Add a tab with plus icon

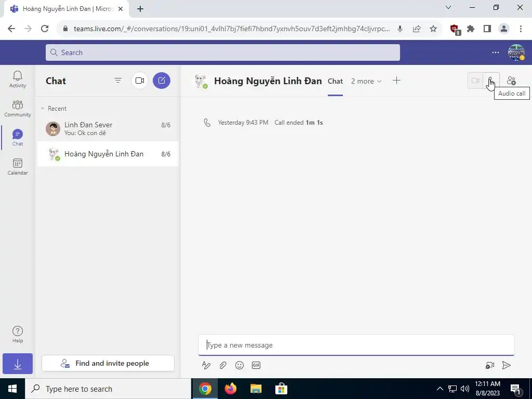[x=396, y=81]
